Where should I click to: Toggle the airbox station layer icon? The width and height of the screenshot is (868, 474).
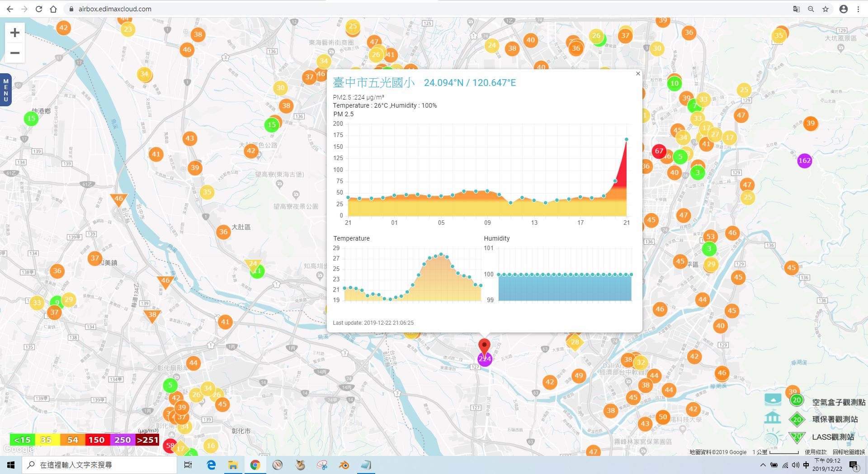click(773, 399)
